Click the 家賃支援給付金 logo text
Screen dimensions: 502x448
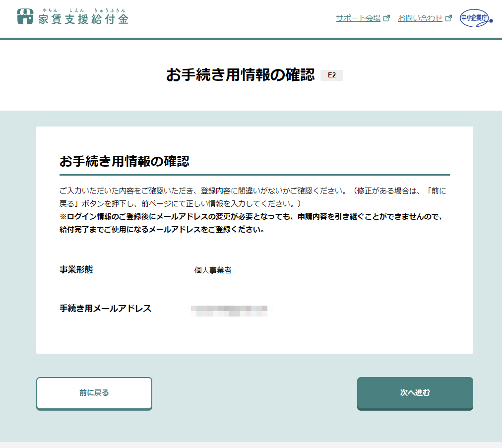(83, 19)
